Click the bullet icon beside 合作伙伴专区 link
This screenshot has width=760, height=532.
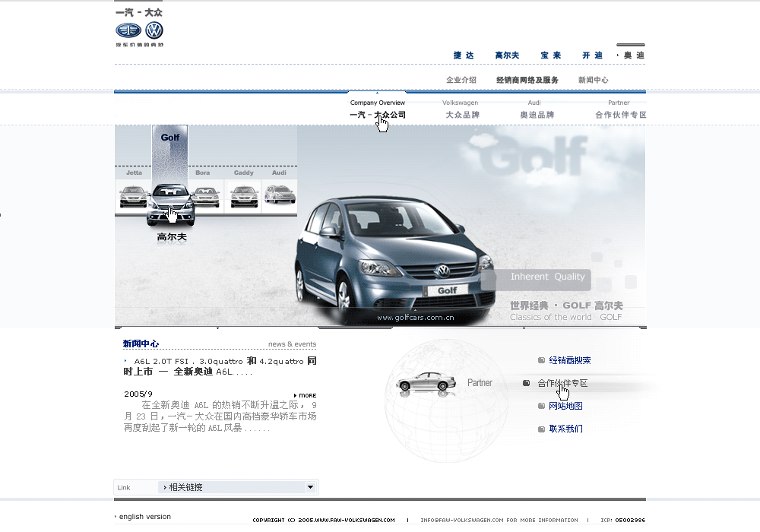click(x=527, y=383)
